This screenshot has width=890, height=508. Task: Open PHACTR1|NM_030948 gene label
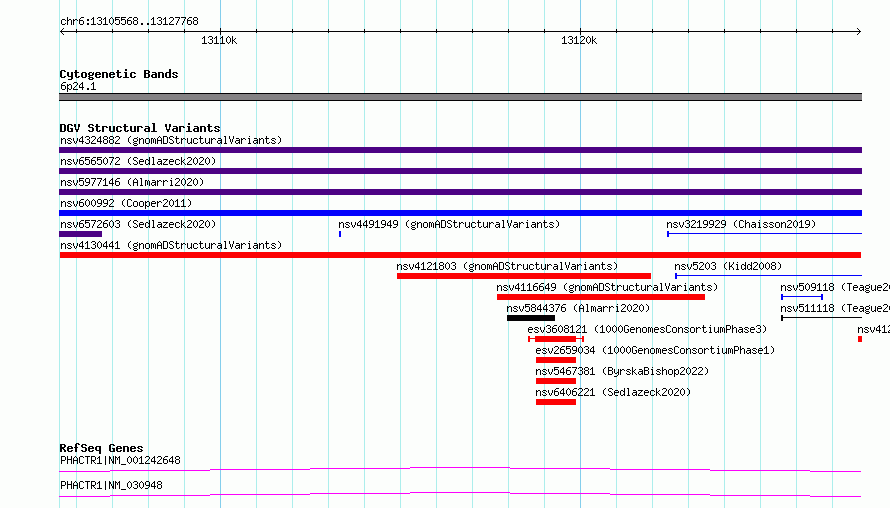click(x=111, y=485)
